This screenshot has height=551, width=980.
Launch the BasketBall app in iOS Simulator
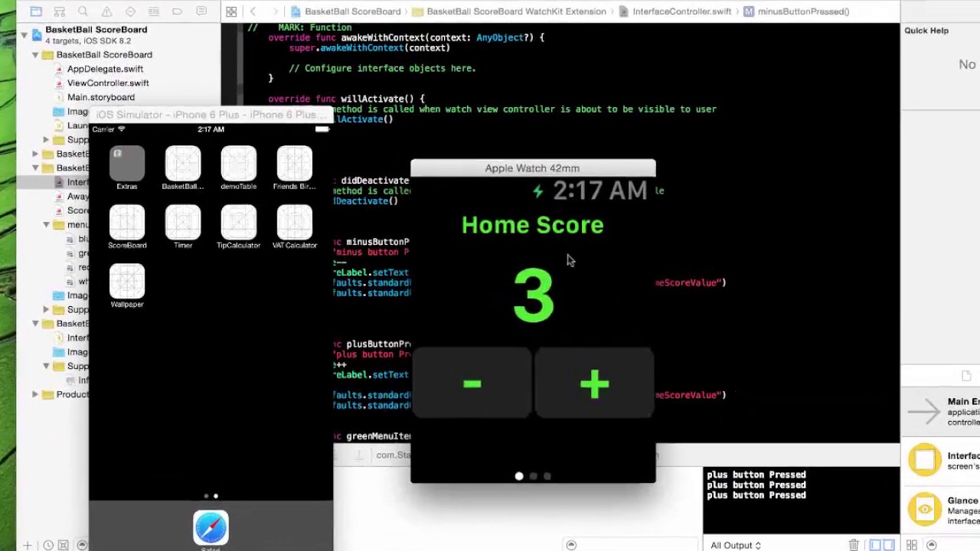183,168
